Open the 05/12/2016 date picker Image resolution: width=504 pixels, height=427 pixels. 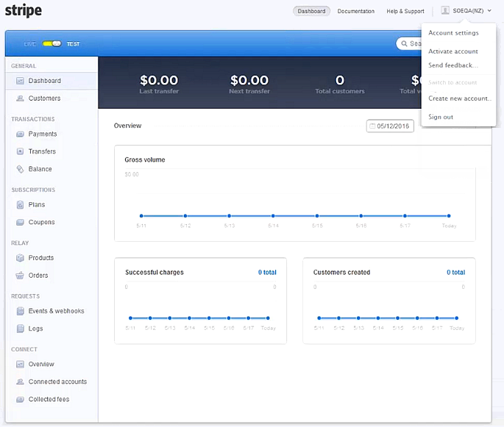pyautogui.click(x=390, y=126)
